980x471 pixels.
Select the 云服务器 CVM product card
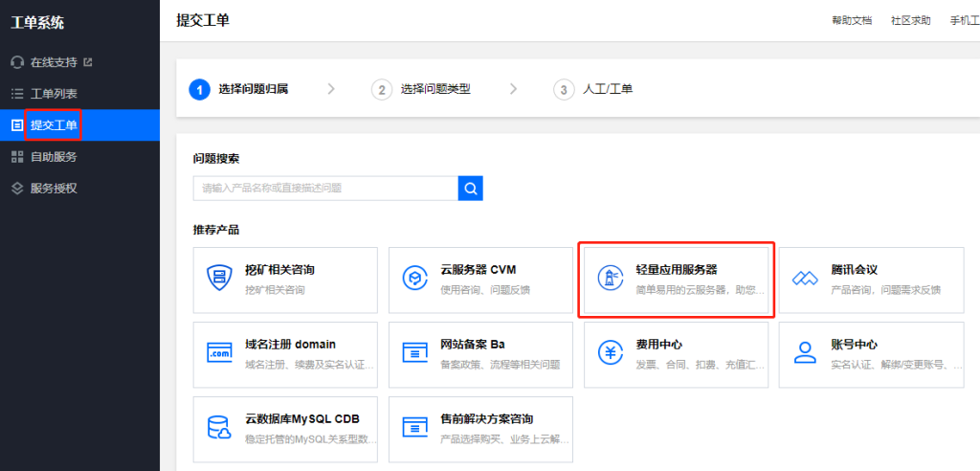coord(480,280)
